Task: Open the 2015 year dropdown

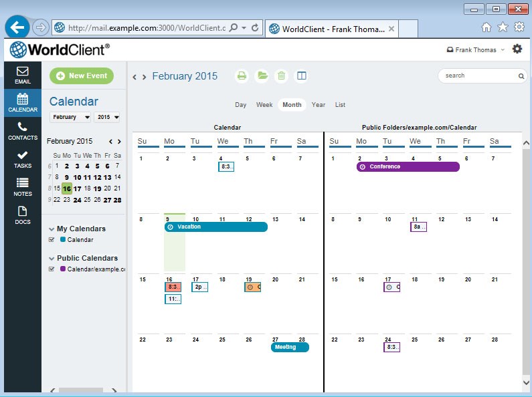Action: coord(107,117)
